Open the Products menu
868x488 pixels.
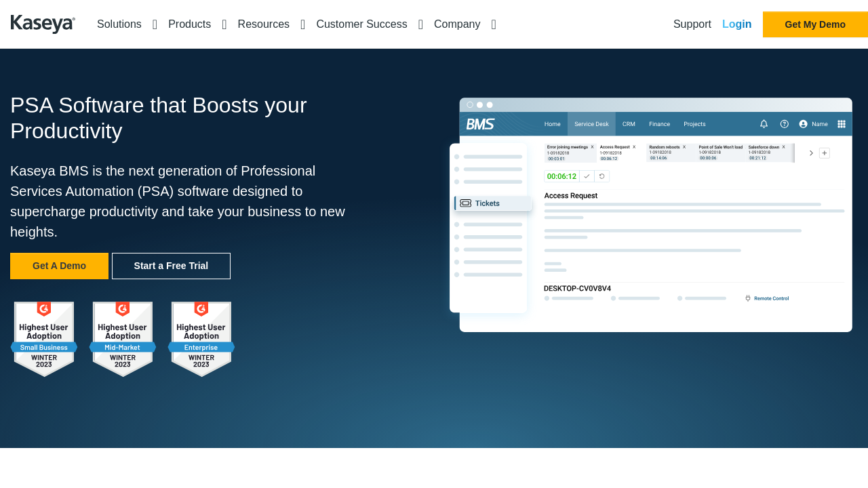[x=189, y=24]
